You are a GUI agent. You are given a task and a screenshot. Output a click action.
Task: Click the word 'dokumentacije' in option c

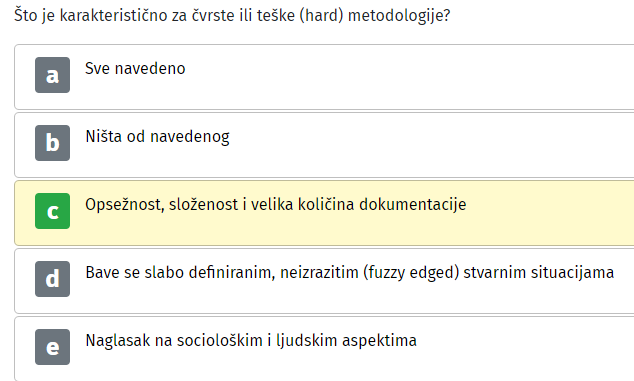coord(412,205)
